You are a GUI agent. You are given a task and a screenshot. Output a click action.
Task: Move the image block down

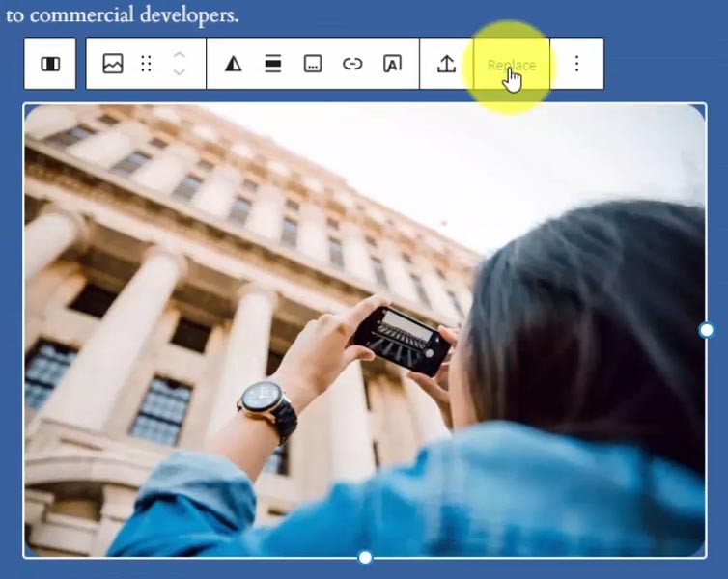[180, 72]
